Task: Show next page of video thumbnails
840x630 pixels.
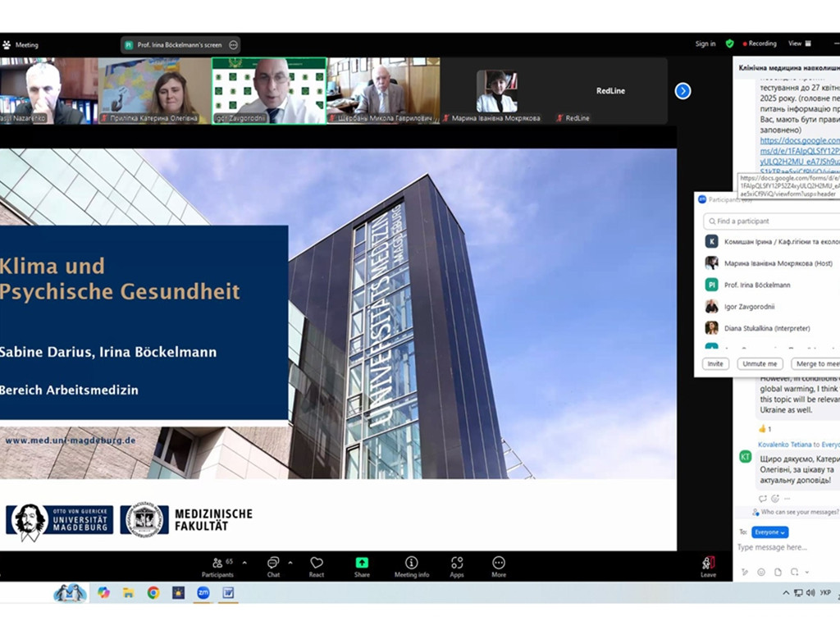Action: 682,91
